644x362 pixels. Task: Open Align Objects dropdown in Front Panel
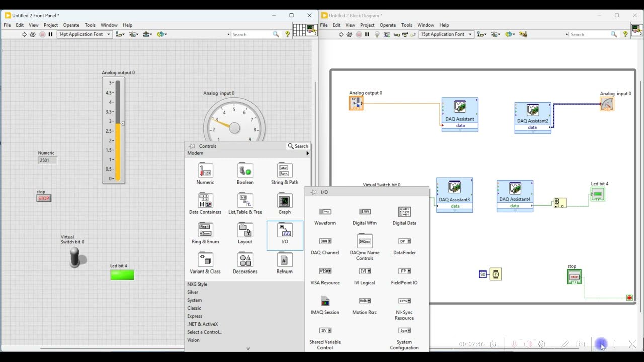click(120, 34)
